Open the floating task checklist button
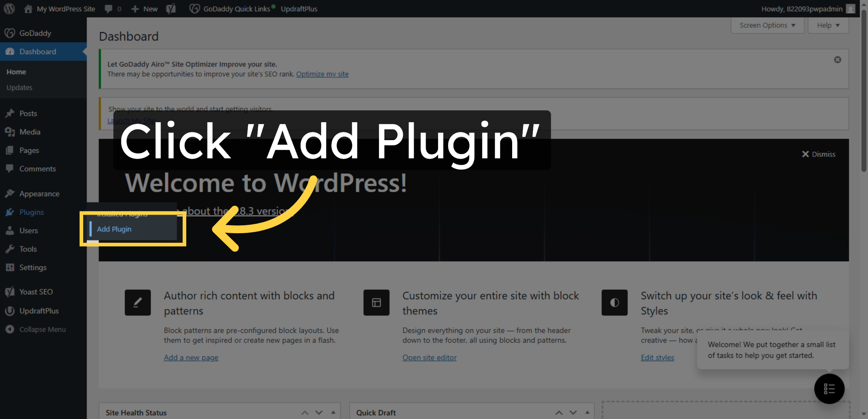Screen dimensions: 868x419 [x=829, y=389]
